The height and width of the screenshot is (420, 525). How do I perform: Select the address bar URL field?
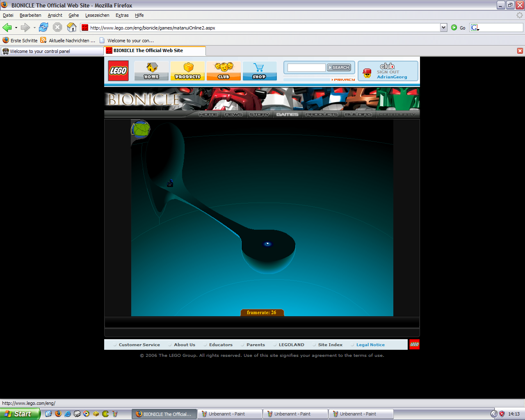pyautogui.click(x=264, y=28)
